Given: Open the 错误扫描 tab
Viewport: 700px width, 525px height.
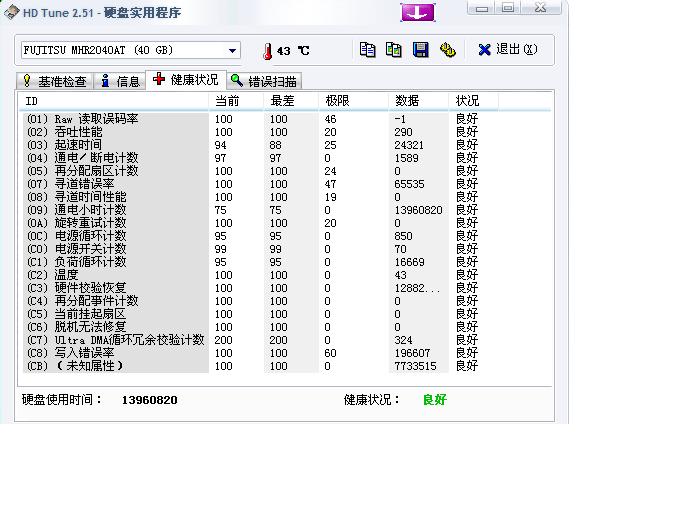Looking at the screenshot, I should pyautogui.click(x=265, y=81).
